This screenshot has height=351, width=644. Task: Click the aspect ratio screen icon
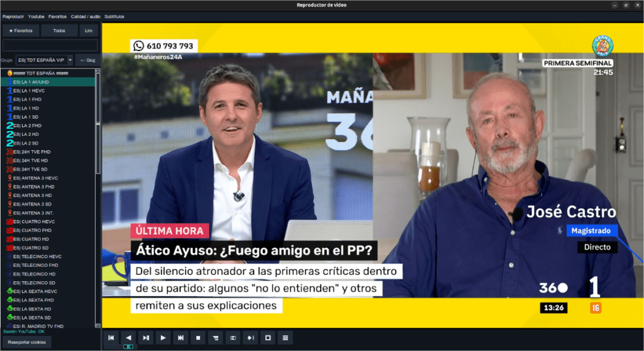point(233,338)
